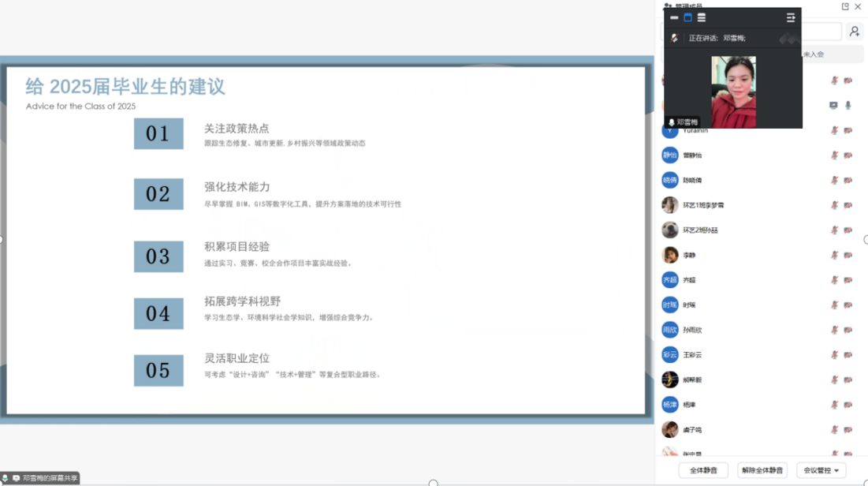Open the 会议管控 dropdown menu
868x486 pixels.
point(821,470)
